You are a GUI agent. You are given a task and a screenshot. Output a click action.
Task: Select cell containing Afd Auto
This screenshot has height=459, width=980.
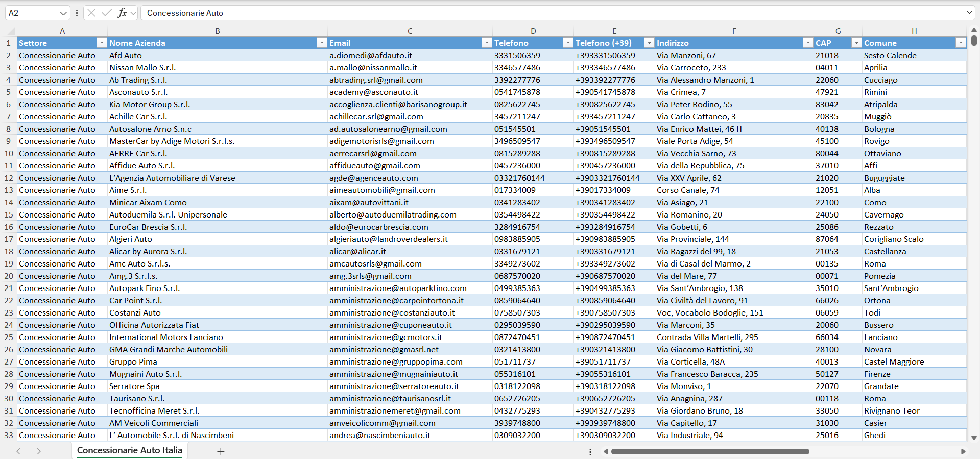tap(218, 55)
